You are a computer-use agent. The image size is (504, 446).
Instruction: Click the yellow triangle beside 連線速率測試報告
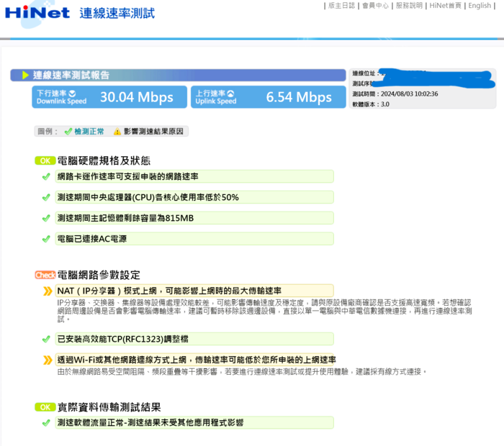click(25, 75)
